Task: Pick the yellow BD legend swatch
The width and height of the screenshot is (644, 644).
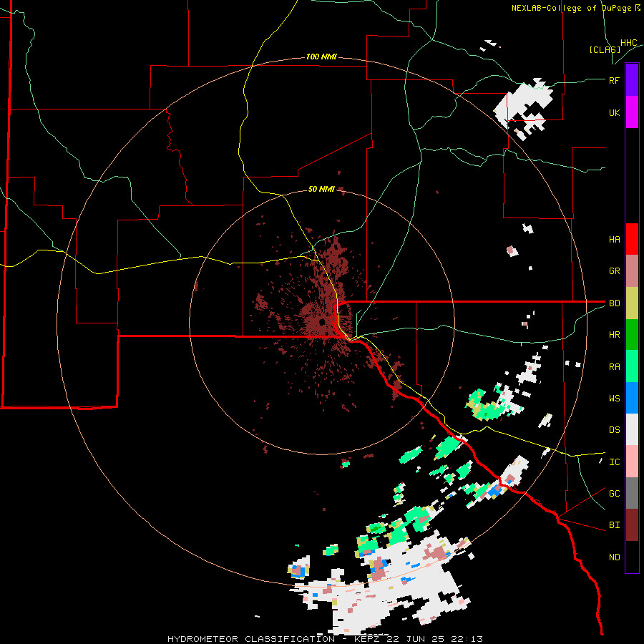Action: coord(632,303)
